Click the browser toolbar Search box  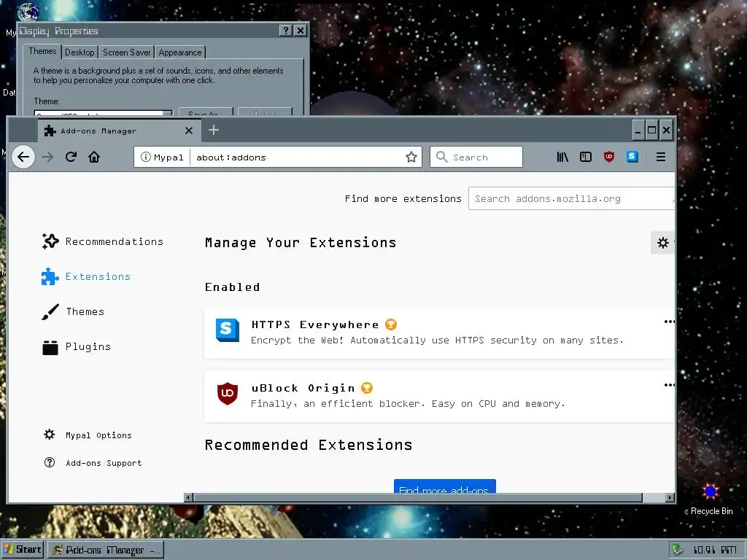point(476,157)
